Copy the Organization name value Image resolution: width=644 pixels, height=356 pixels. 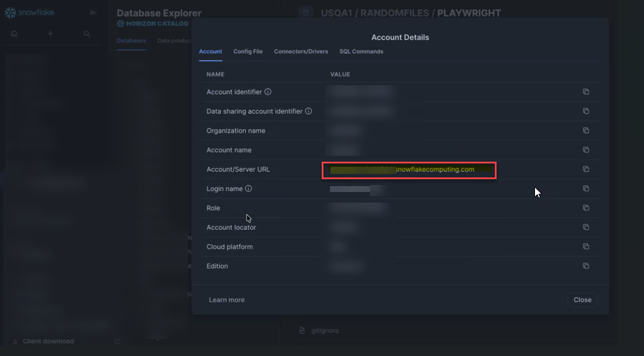click(x=586, y=131)
